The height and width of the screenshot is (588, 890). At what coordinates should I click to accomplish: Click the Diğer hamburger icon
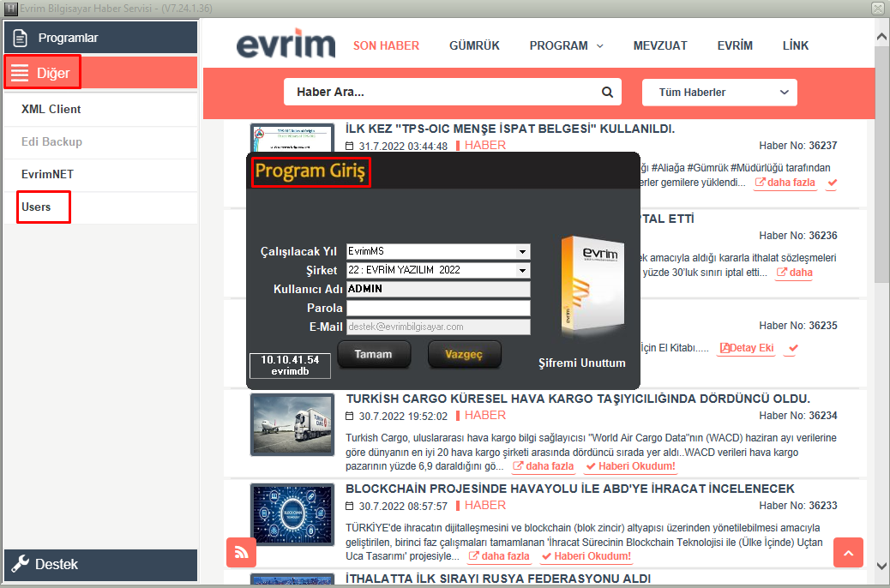[x=20, y=73]
